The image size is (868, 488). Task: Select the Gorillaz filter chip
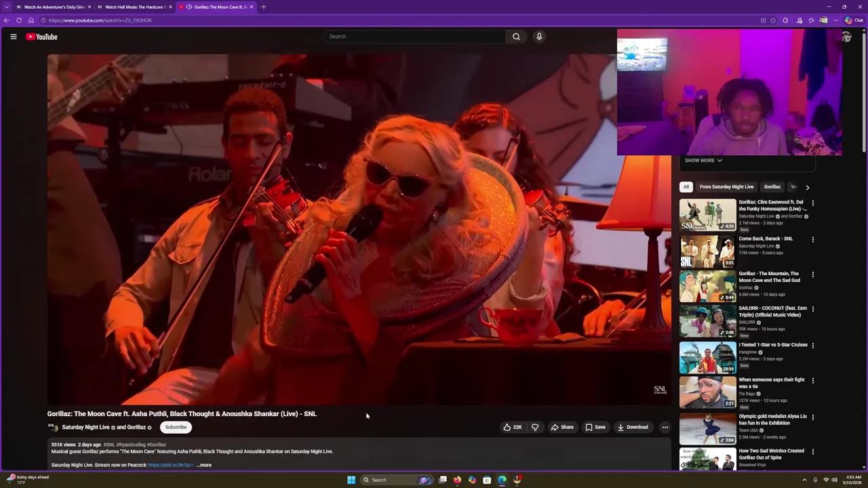click(772, 187)
